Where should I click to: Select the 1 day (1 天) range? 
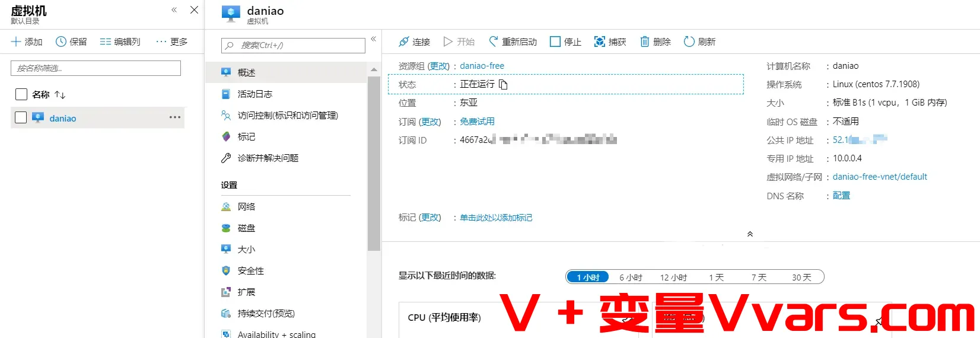[x=716, y=277]
